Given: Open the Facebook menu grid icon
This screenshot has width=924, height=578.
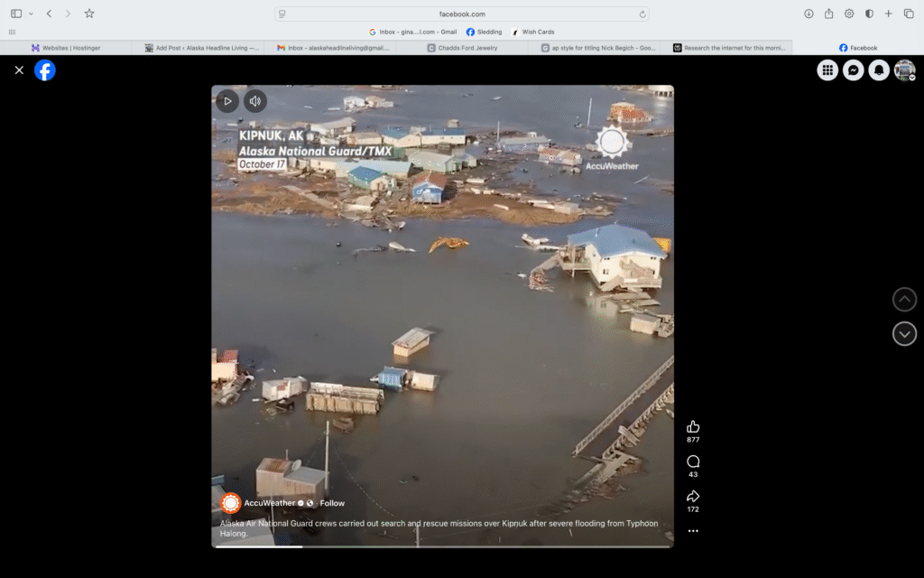Looking at the screenshot, I should point(827,70).
